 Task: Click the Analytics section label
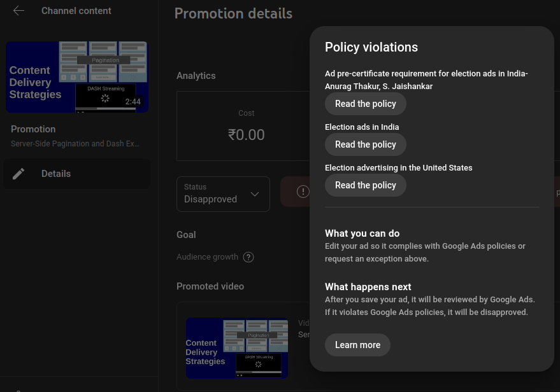(x=196, y=76)
